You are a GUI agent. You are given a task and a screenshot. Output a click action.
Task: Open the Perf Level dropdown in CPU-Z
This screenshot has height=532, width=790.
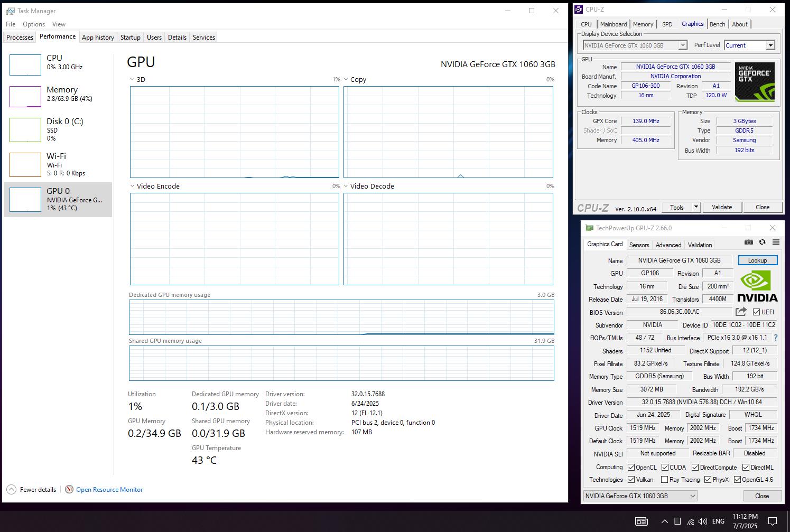coord(749,45)
